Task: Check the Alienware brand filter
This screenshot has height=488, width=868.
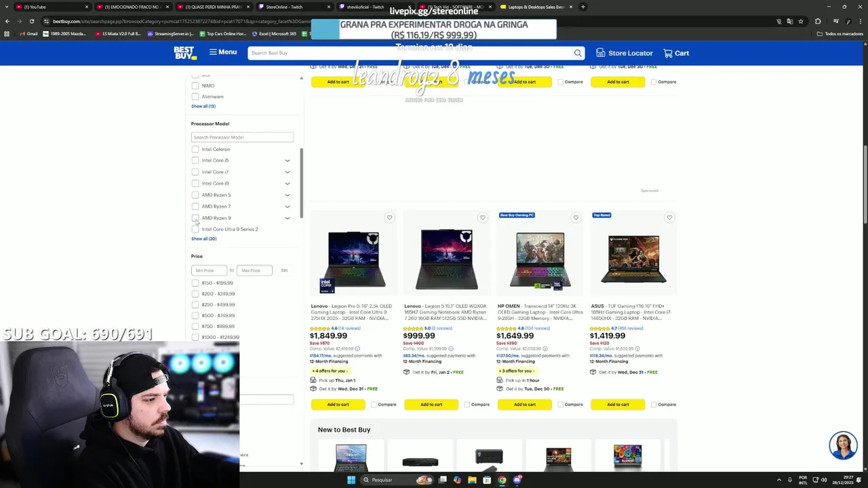Action: [x=195, y=96]
